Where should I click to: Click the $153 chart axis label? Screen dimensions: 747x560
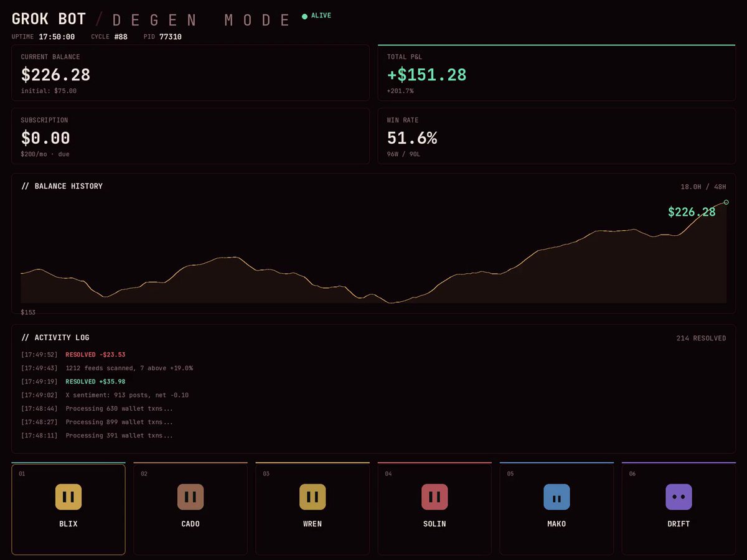click(x=28, y=312)
